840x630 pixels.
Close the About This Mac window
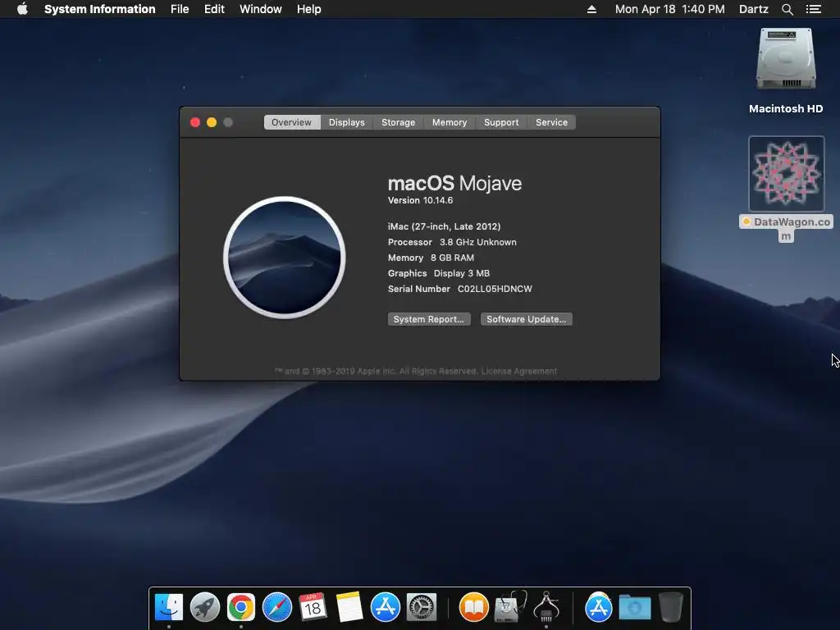coord(195,122)
